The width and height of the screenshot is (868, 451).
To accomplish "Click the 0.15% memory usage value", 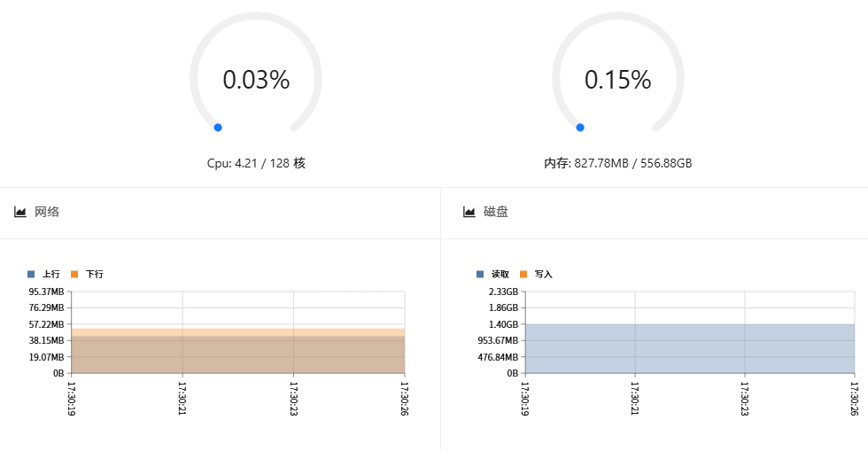I will point(618,80).
